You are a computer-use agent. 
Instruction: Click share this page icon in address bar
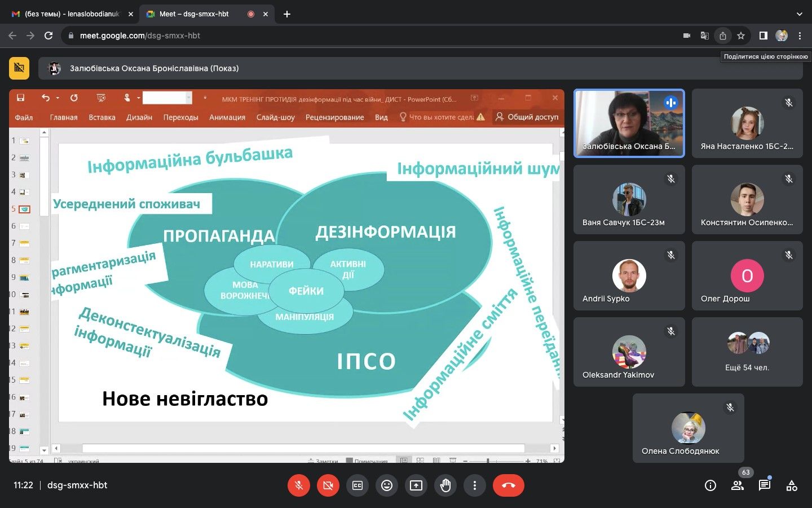coord(723,36)
